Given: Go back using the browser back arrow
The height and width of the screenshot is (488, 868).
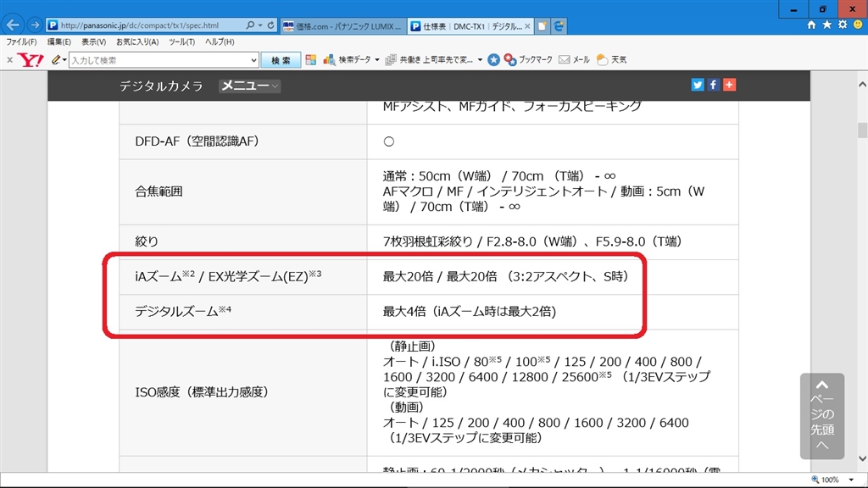Looking at the screenshot, I should pos(13,25).
